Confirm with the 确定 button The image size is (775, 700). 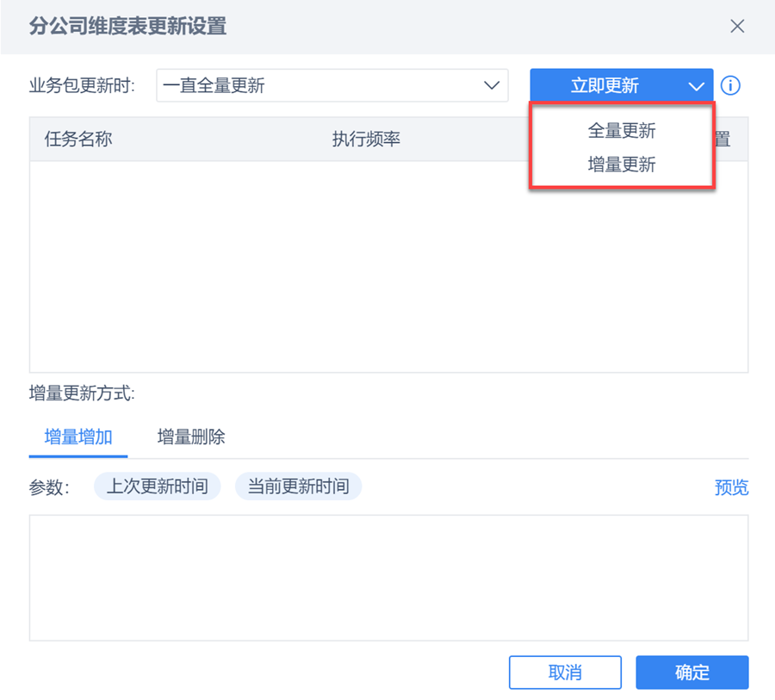[691, 672]
